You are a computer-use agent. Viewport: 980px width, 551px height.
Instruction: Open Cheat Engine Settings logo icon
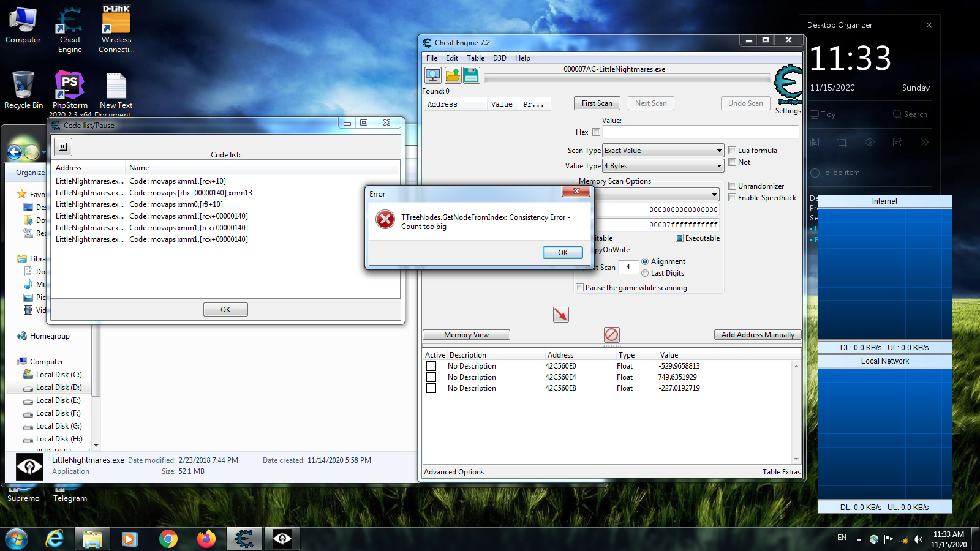(788, 86)
